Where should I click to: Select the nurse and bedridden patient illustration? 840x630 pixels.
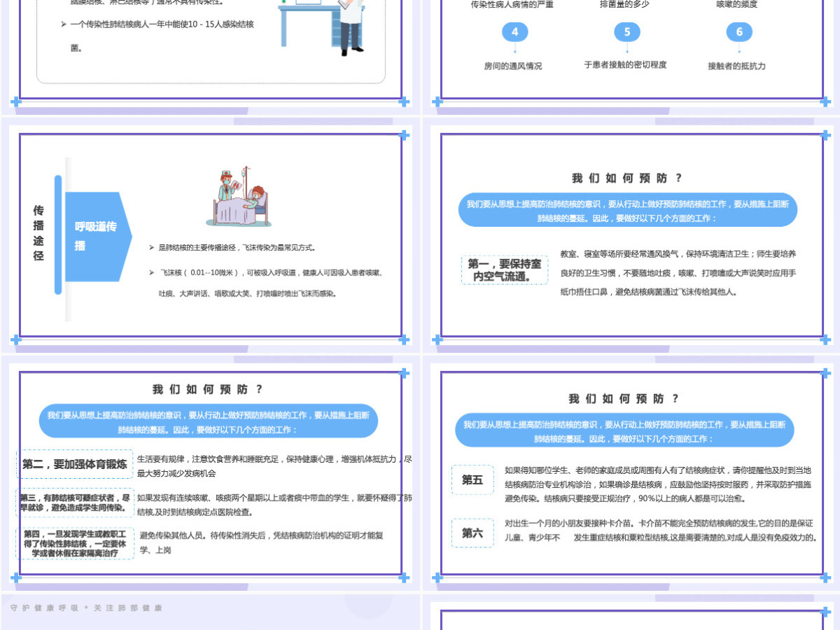tap(238, 196)
